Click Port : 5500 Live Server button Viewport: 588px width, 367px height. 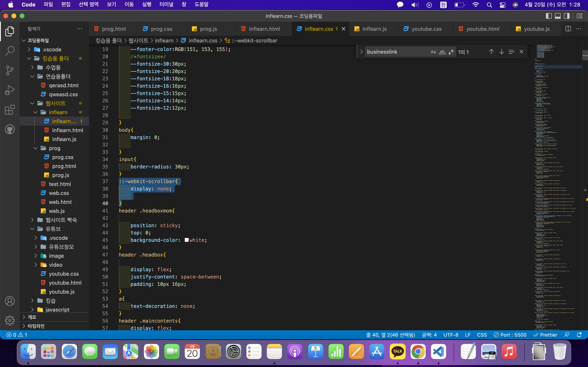510,335
